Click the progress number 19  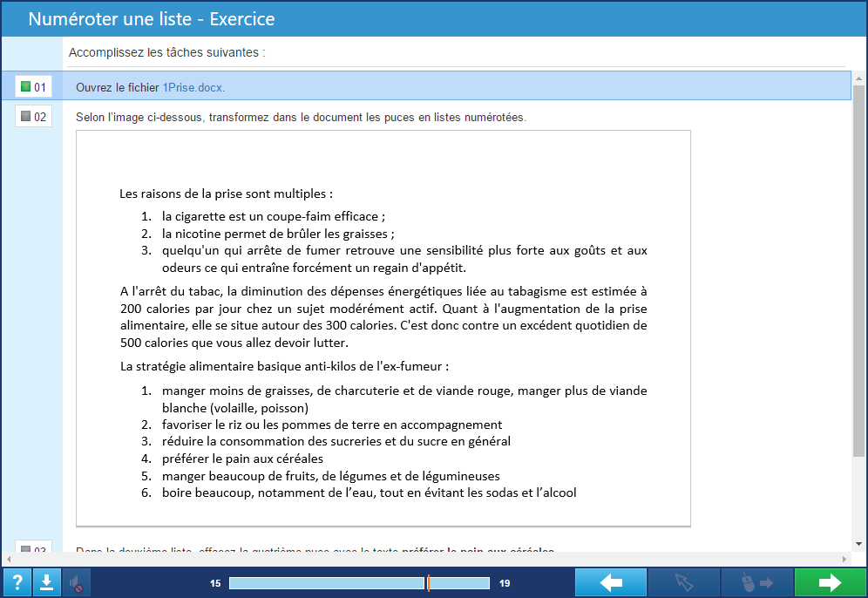tap(505, 583)
